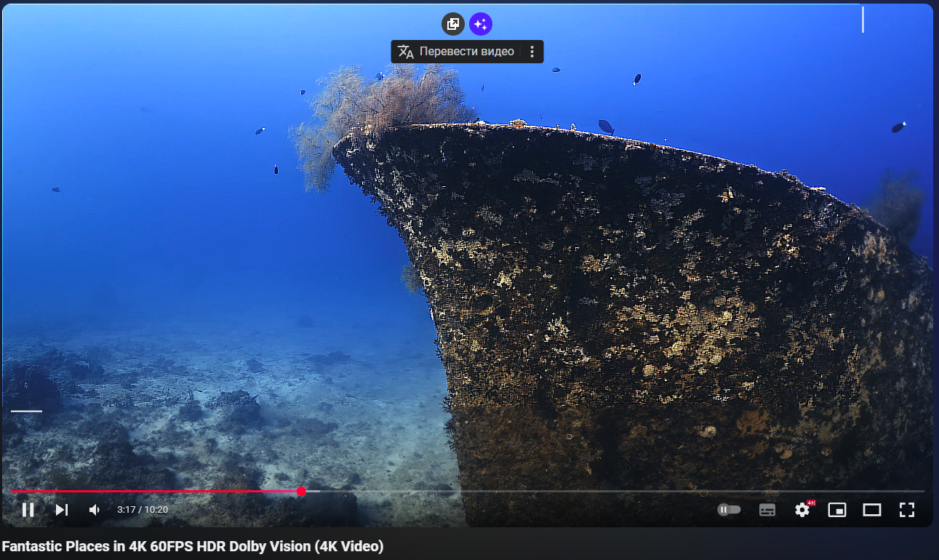Toggle the autoplay switch
Image resolution: width=939 pixels, height=560 pixels.
click(x=729, y=510)
